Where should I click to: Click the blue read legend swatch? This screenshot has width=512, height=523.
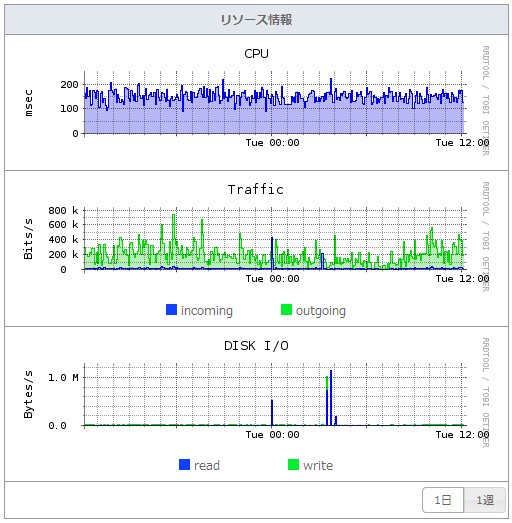[x=184, y=465]
